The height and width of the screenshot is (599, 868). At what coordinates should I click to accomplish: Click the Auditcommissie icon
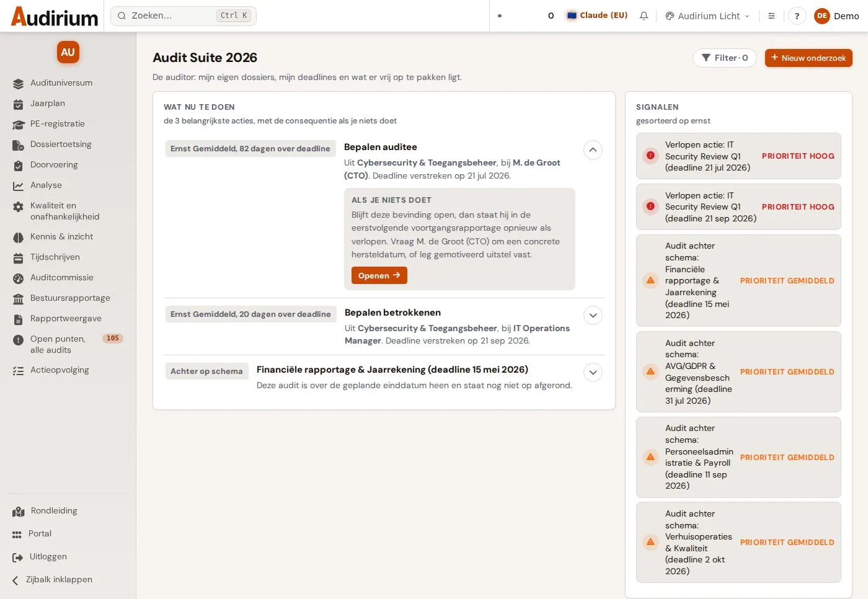[19, 278]
